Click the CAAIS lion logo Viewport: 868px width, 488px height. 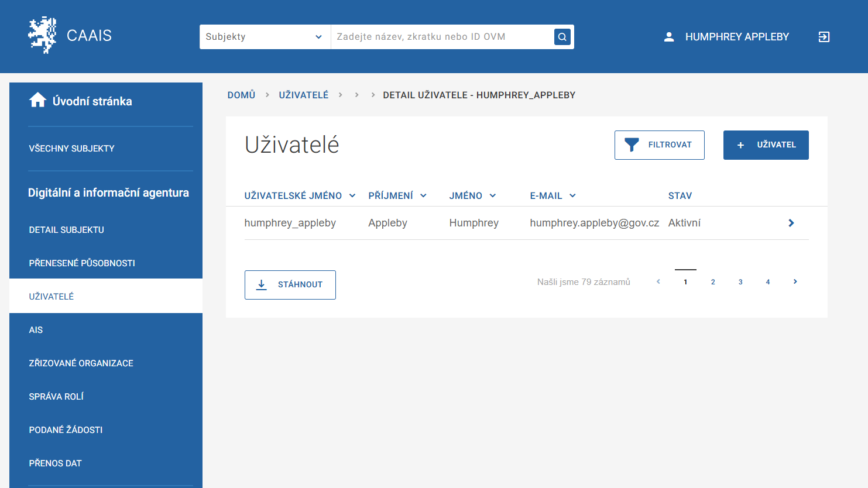pos(42,36)
